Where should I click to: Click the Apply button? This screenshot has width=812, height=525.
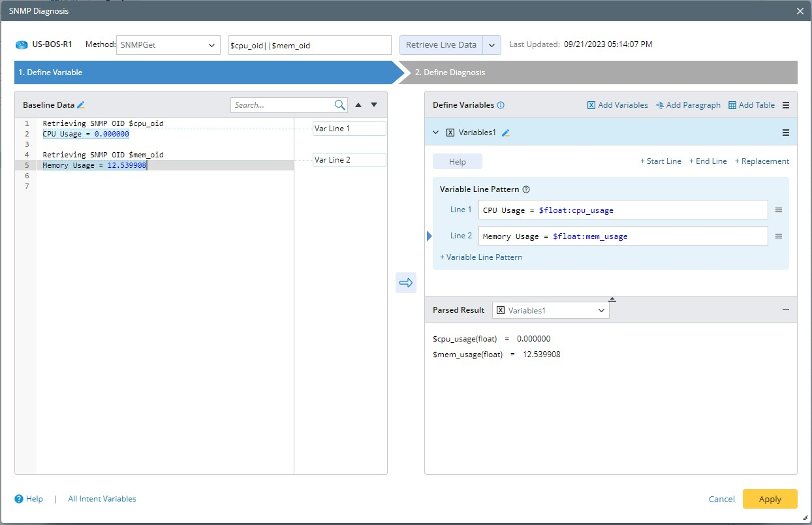point(770,499)
